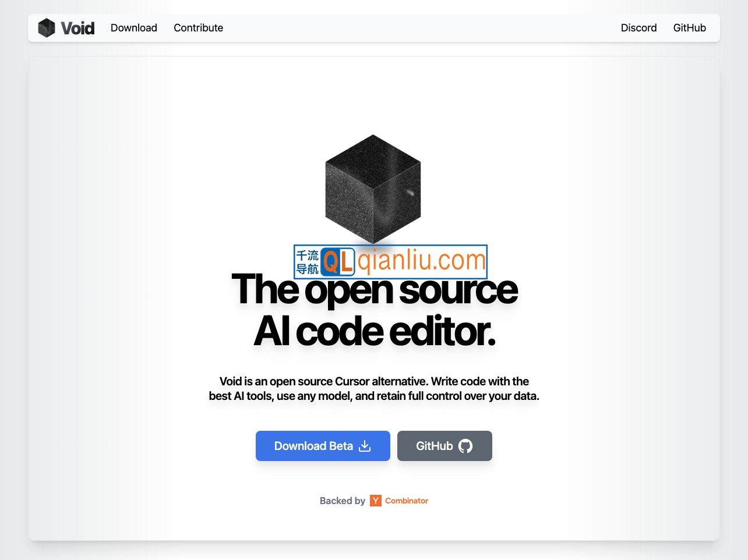Viewport: 748px width, 560px height.
Task: Go to Discord from the top navigation
Action: pos(638,28)
